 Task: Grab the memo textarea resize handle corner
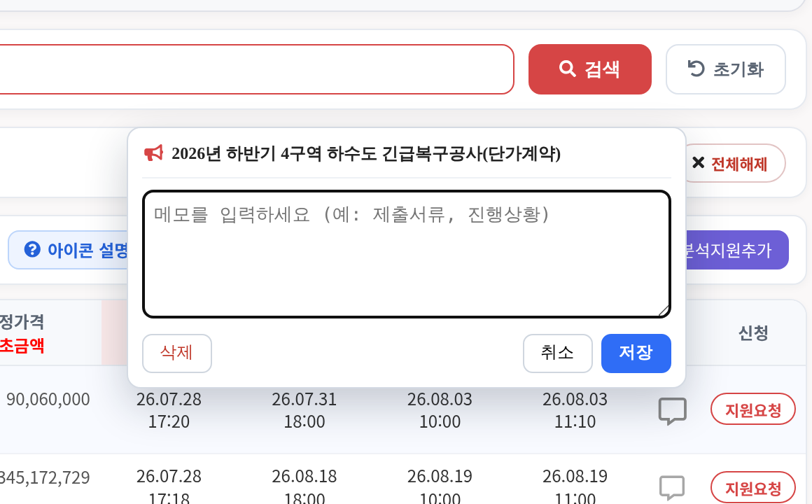point(664,310)
